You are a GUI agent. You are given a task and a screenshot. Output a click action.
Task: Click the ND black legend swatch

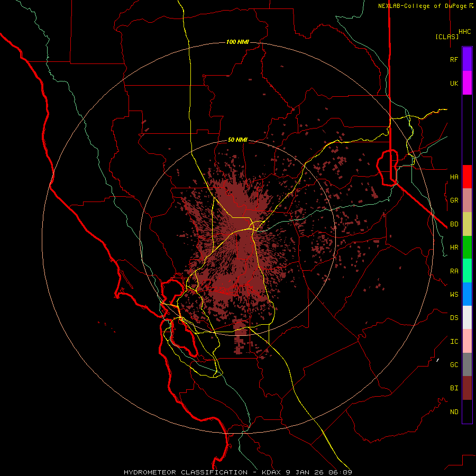tap(467, 411)
